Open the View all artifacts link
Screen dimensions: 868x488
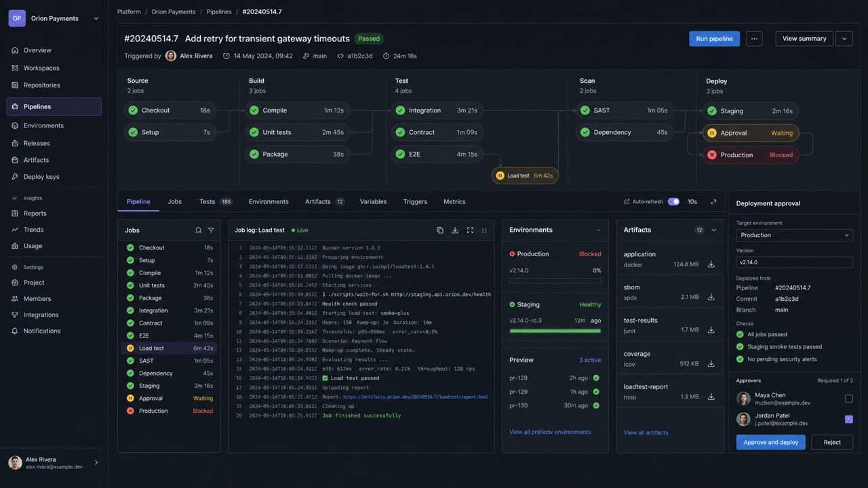click(x=646, y=432)
